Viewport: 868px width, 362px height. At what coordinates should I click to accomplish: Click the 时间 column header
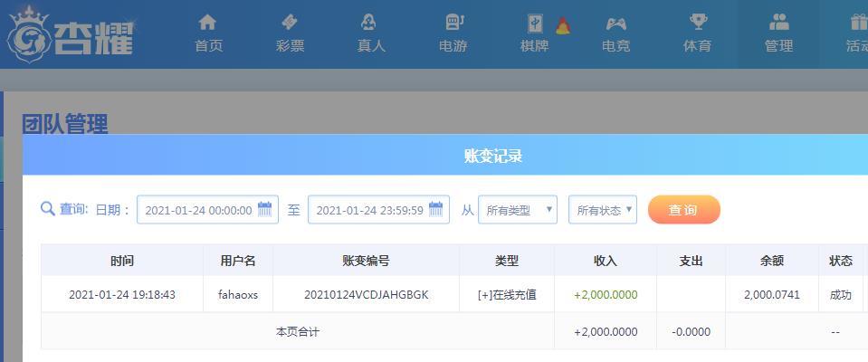point(122,261)
